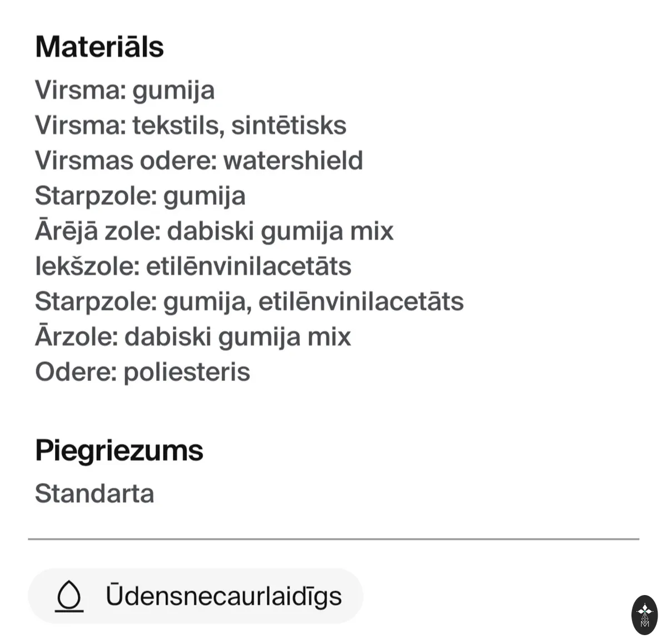The image size is (667, 644).
Task: Tap the Ūdensnecaurlaidīgs label text
Action: [x=223, y=596]
